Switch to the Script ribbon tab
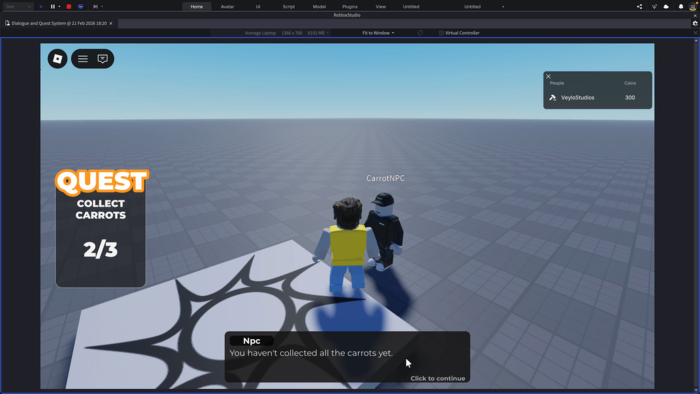This screenshot has height=394, width=700. coord(288,7)
